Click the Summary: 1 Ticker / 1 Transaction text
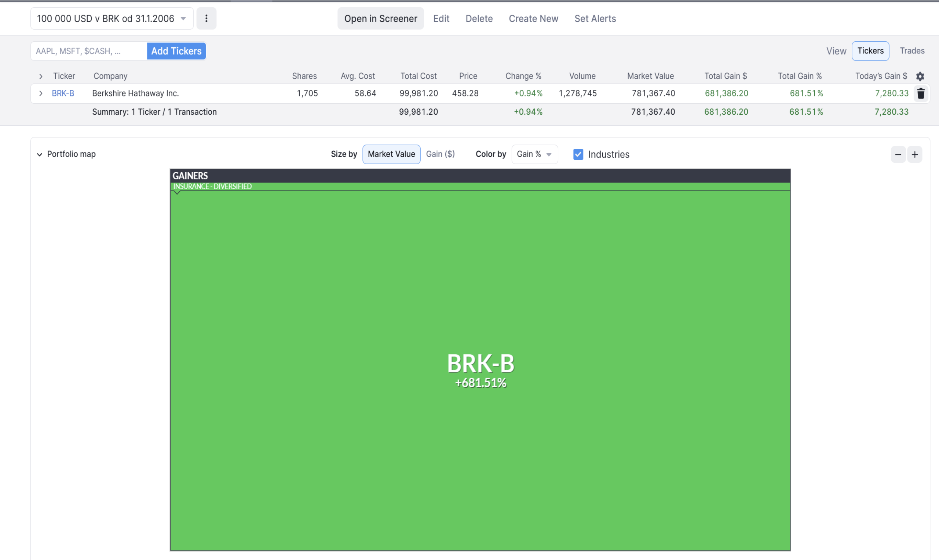The width and height of the screenshot is (939, 560). (154, 112)
